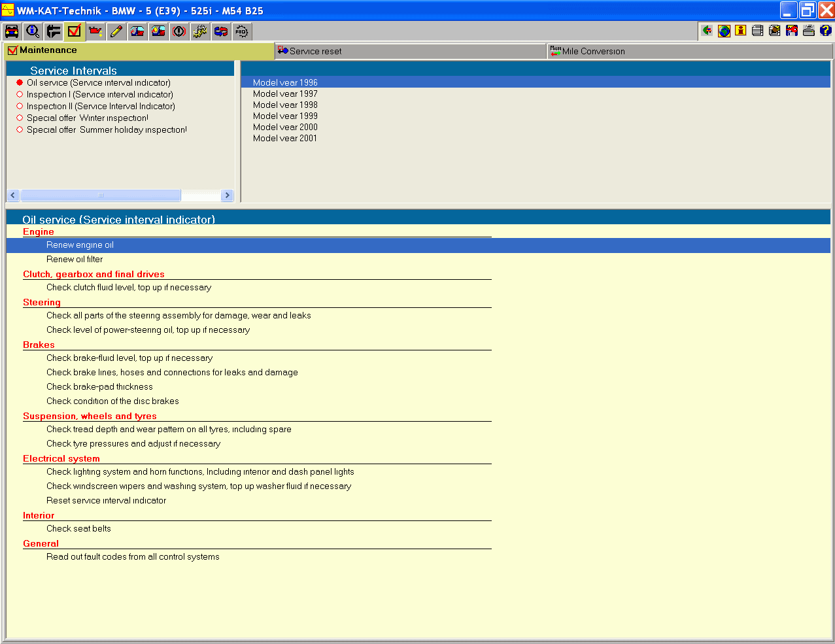
Task: Click the printer icon
Action: [809, 30]
